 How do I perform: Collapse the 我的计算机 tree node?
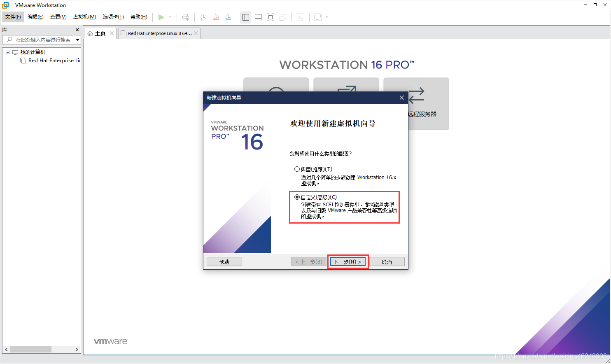pos(7,52)
